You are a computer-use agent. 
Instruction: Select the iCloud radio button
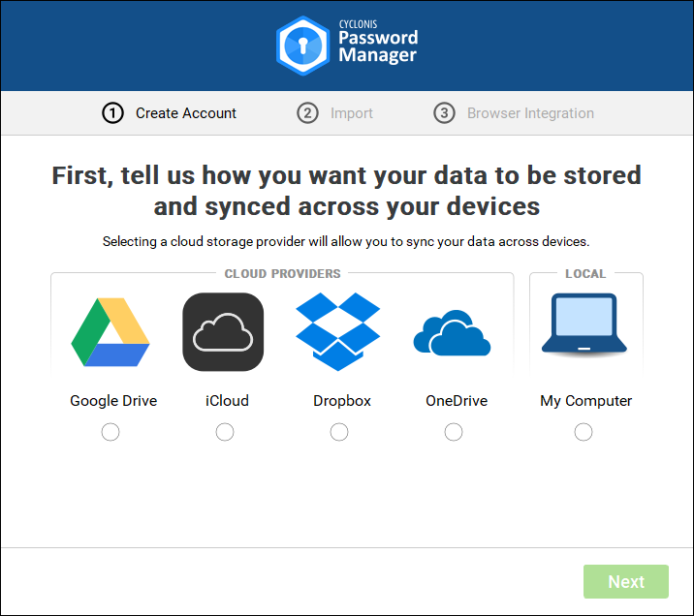225,432
